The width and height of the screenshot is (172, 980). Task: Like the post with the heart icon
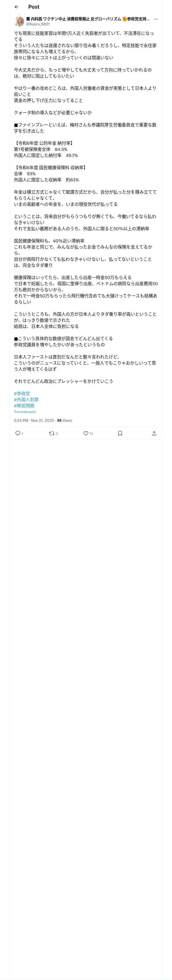(x=86, y=433)
